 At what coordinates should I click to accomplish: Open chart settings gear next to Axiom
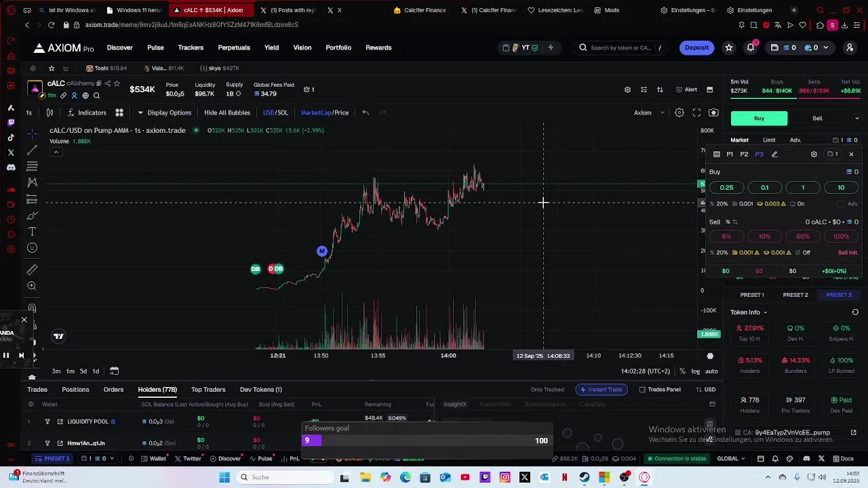pos(679,113)
